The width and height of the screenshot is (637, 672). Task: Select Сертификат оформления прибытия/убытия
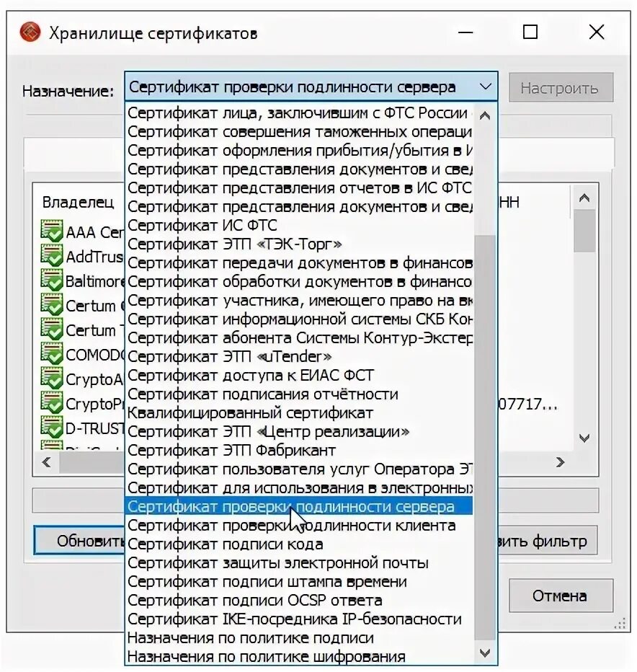[300, 151]
